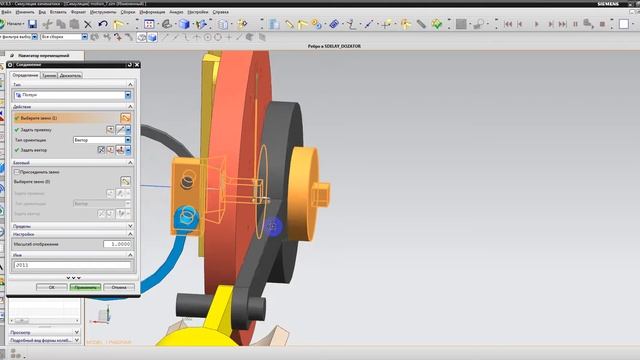Open the orientation type 'Вектор' dropdown
The height and width of the screenshot is (360, 640).
(128, 140)
